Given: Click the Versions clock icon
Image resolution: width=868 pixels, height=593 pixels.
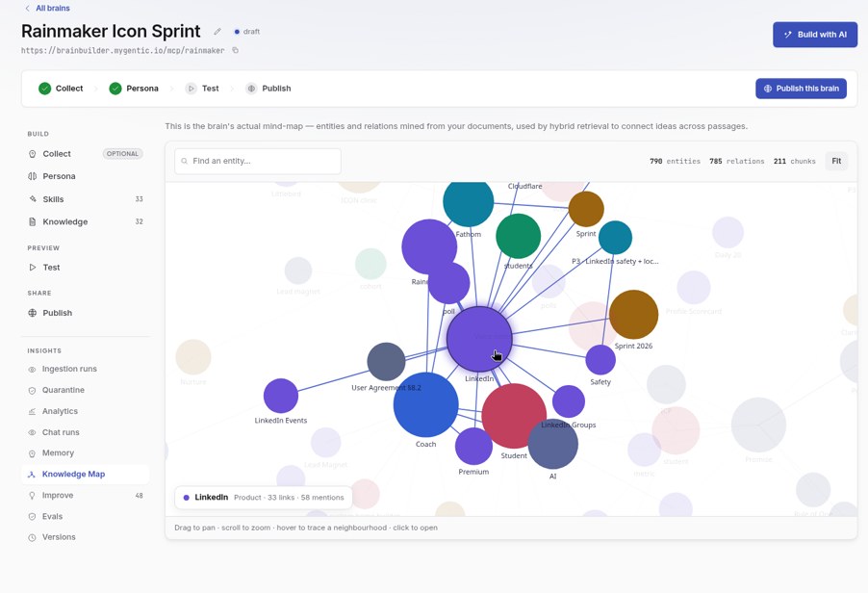Looking at the screenshot, I should pos(32,537).
